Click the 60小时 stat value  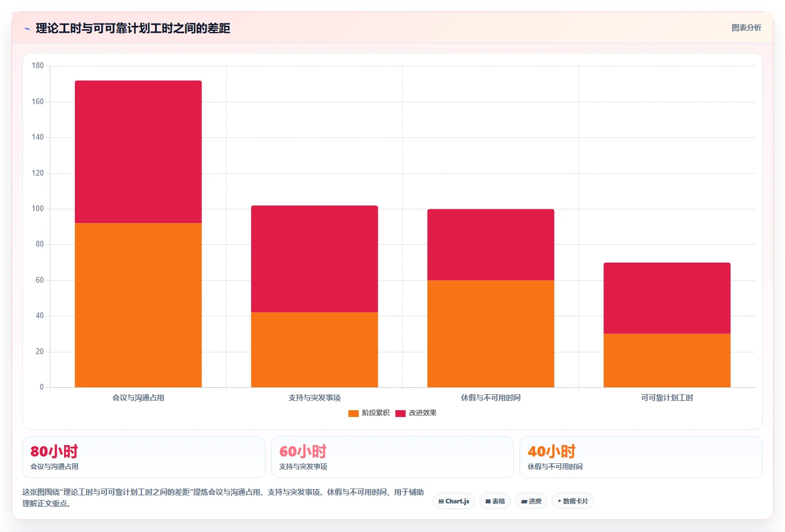click(x=303, y=451)
